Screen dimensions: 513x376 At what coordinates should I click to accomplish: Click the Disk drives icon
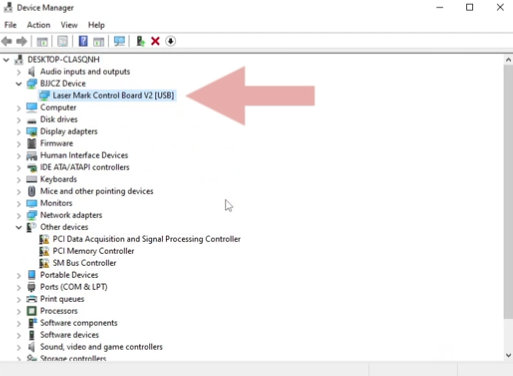pos(32,120)
